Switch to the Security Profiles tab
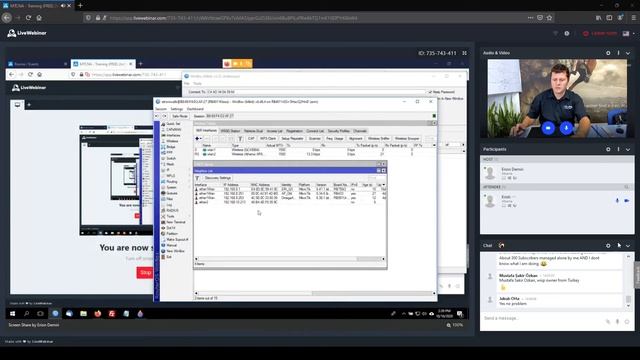 click(338, 131)
